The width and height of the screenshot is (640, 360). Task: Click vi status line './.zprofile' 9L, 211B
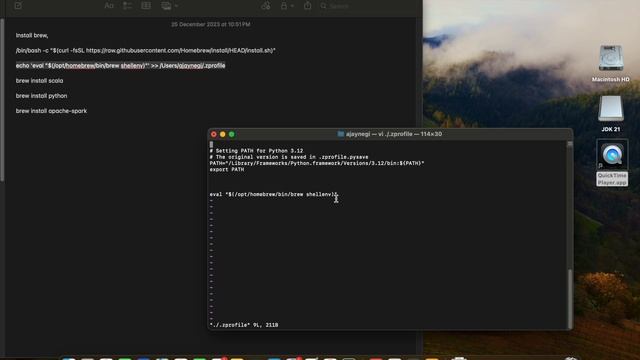(244, 325)
